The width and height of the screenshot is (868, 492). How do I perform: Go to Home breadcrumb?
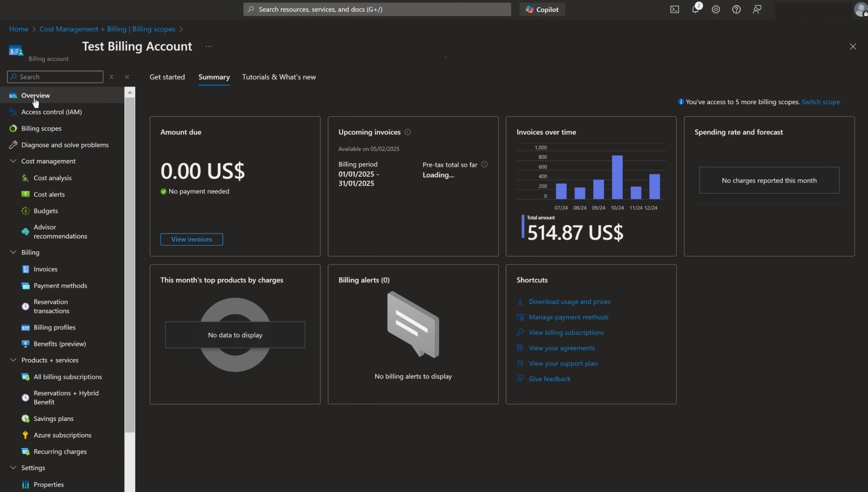click(x=19, y=29)
